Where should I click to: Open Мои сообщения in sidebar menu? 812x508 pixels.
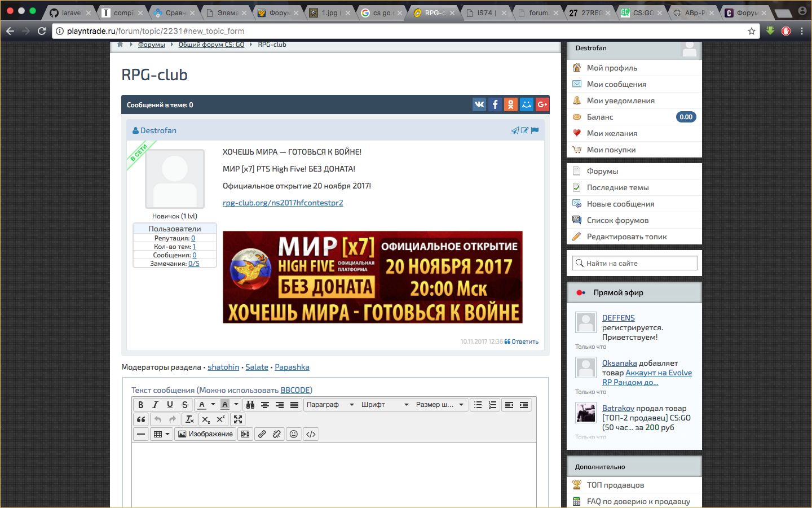[x=616, y=84]
